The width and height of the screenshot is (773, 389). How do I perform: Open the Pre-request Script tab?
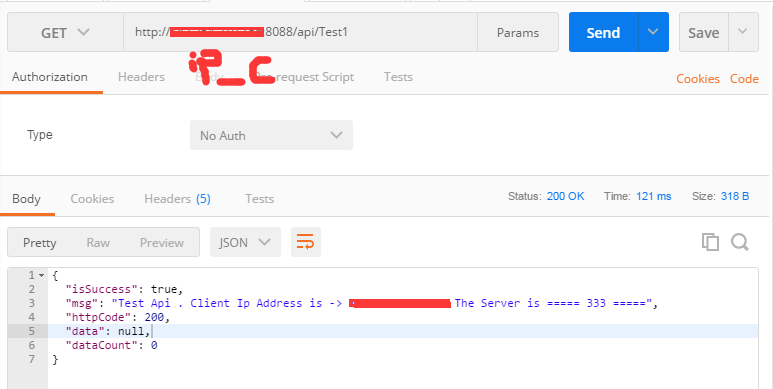tap(305, 77)
